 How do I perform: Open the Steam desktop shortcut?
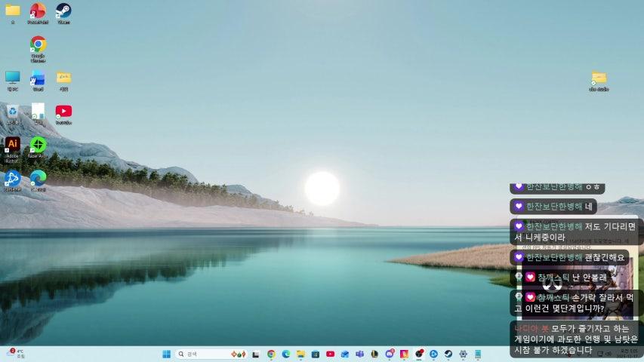[x=63, y=11]
